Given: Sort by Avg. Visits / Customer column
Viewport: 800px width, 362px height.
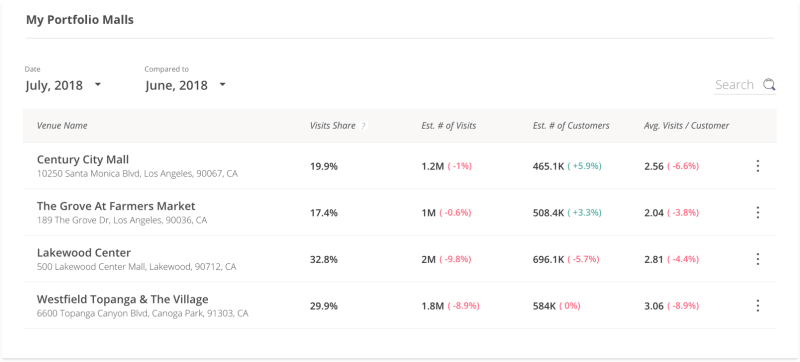Looking at the screenshot, I should point(686,125).
